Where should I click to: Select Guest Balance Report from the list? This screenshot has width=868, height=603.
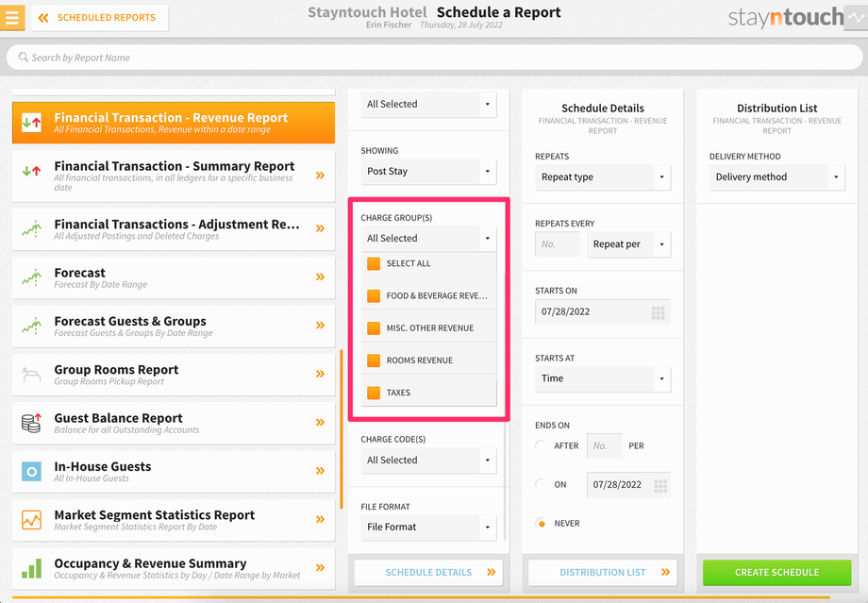click(x=174, y=423)
